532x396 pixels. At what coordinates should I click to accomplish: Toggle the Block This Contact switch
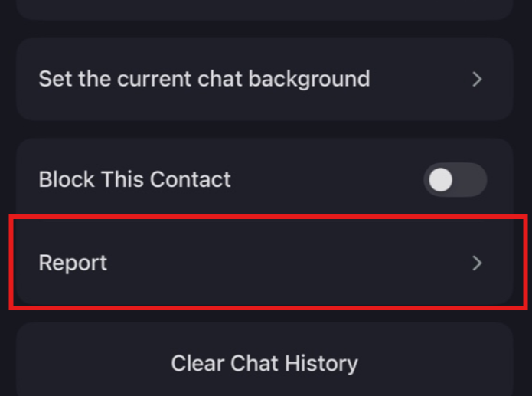pos(455,180)
